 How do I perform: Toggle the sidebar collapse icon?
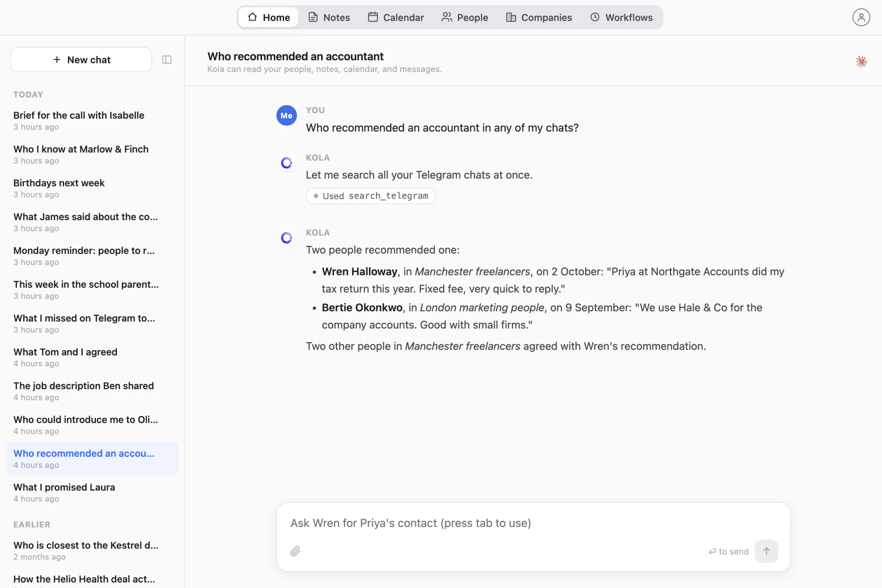(167, 59)
